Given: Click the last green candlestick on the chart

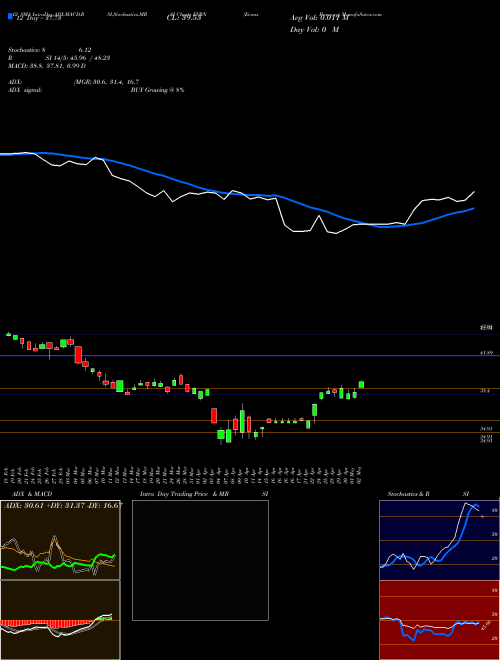Looking at the screenshot, I should tap(361, 384).
